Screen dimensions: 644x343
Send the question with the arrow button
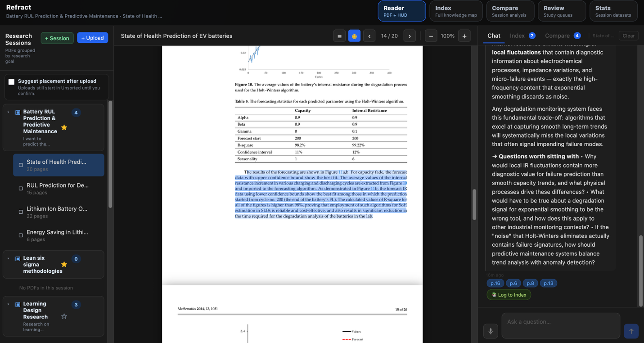(631, 331)
